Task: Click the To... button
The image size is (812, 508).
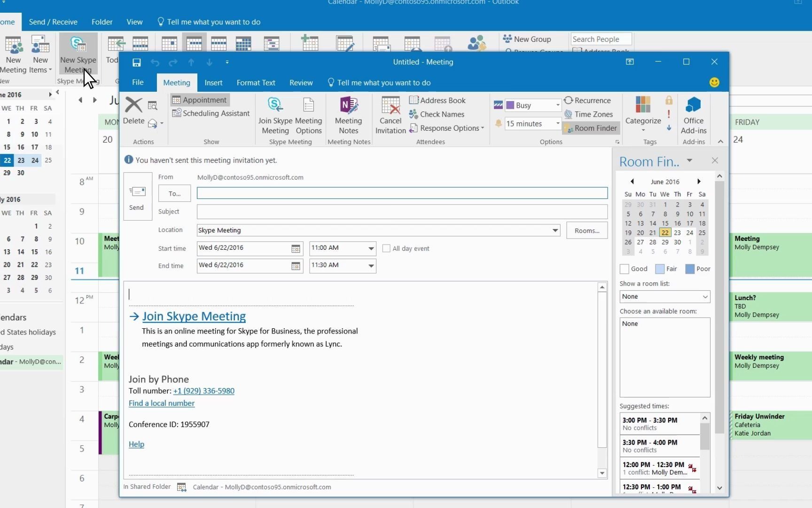Action: pyautogui.click(x=174, y=193)
